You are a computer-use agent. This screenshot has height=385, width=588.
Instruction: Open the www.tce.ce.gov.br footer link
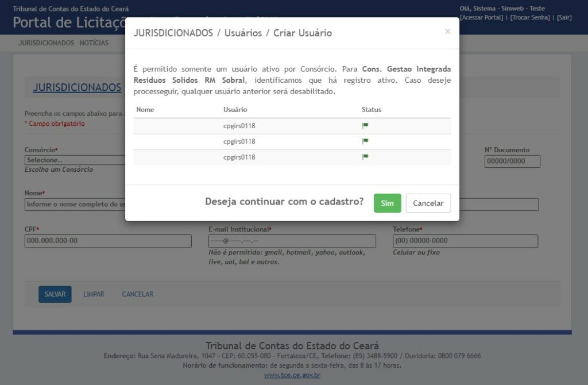tap(292, 375)
